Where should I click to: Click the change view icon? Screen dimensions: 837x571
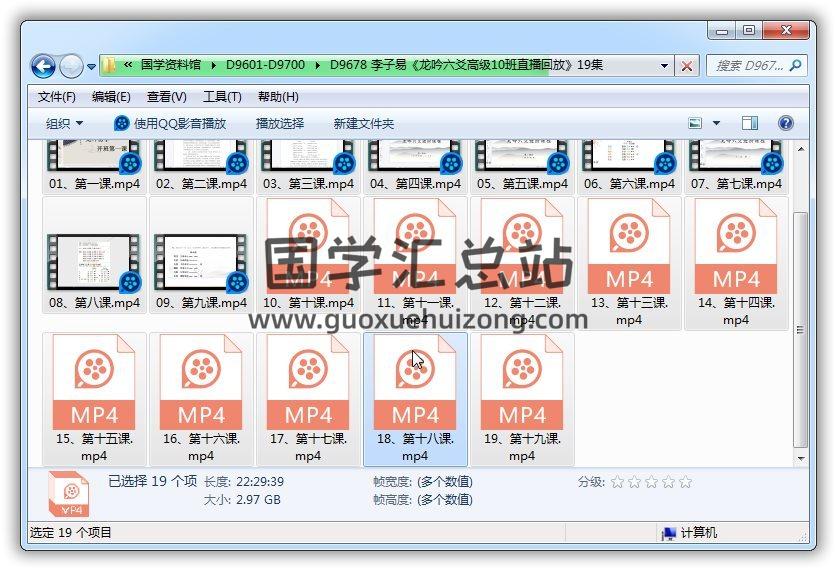(x=696, y=123)
